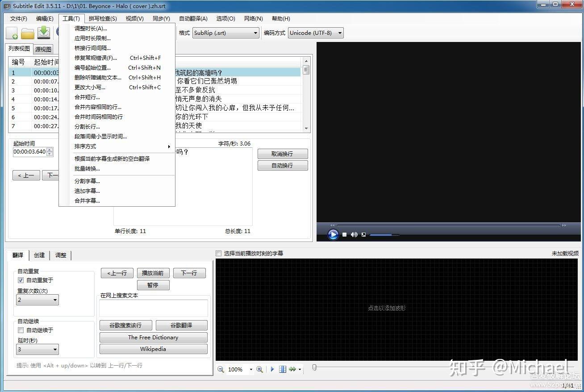Adjust the video volume slider

point(384,234)
